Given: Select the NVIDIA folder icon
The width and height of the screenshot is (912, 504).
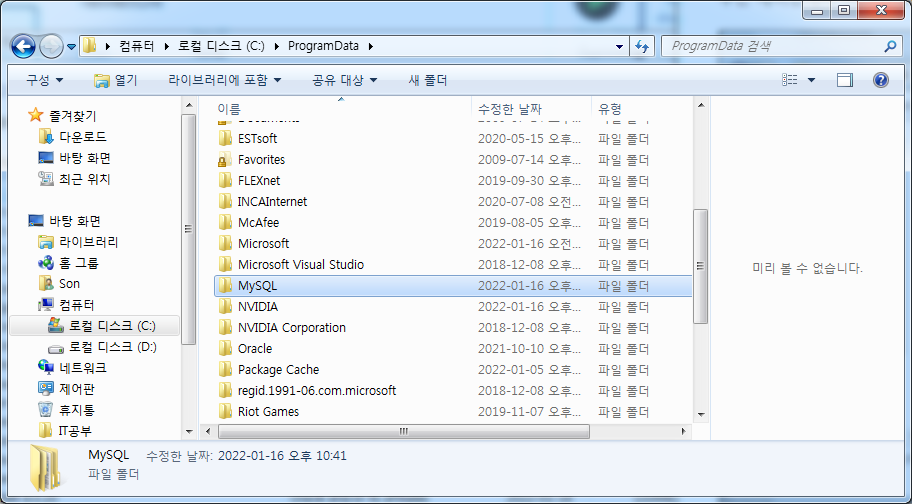Looking at the screenshot, I should pos(225,306).
